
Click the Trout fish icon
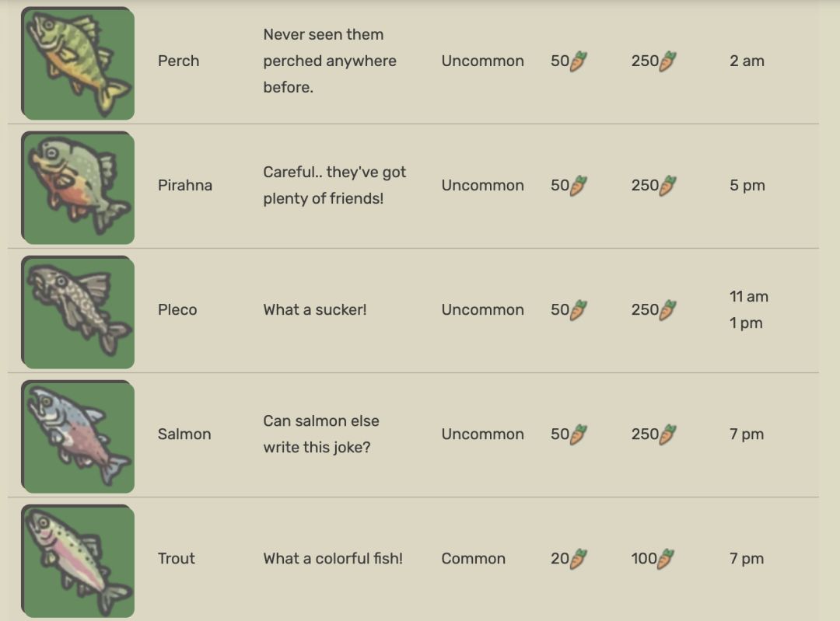(78, 560)
